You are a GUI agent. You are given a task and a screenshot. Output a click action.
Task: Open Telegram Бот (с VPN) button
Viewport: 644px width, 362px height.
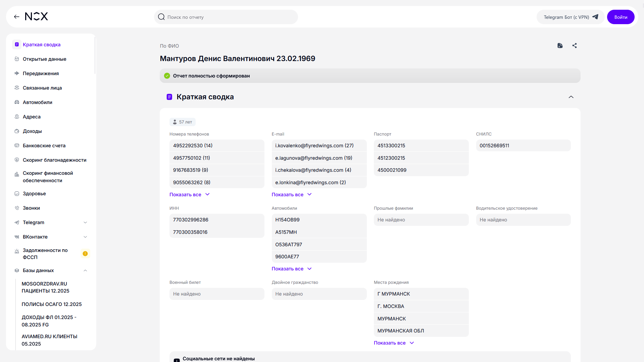click(x=571, y=17)
